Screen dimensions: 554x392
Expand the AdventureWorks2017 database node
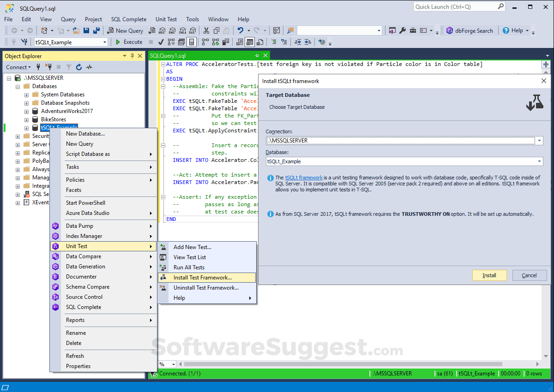26,111
